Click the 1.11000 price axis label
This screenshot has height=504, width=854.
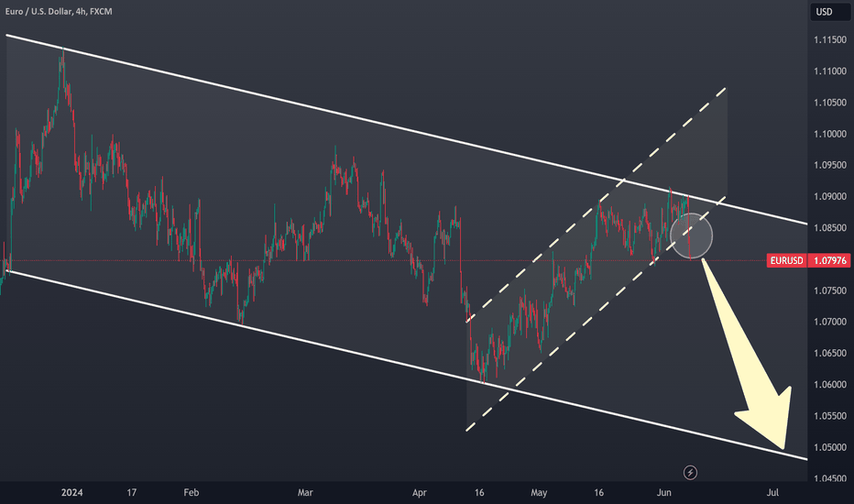tap(830, 71)
